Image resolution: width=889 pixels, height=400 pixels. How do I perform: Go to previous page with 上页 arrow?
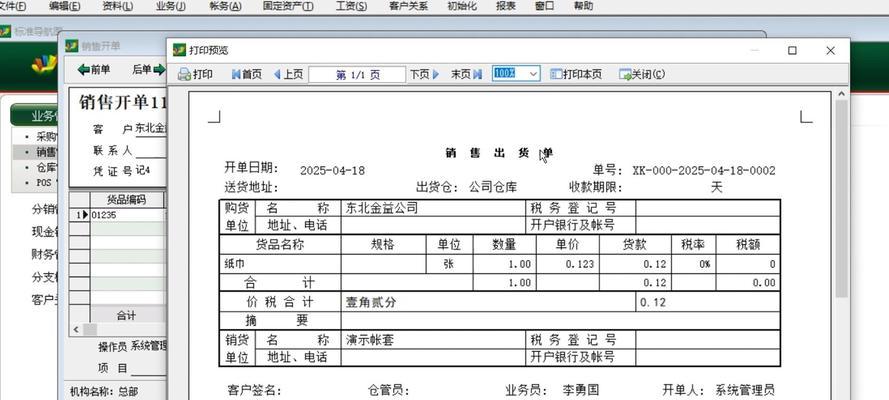coord(277,74)
